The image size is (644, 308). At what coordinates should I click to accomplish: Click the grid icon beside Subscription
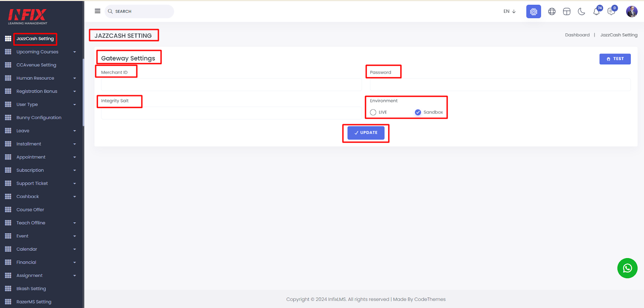(x=8, y=170)
